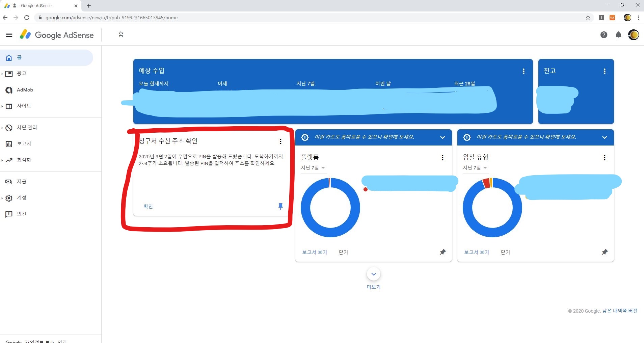This screenshot has height=343, width=644.
Task: Pin the 입찰 유형 card
Action: (605, 252)
